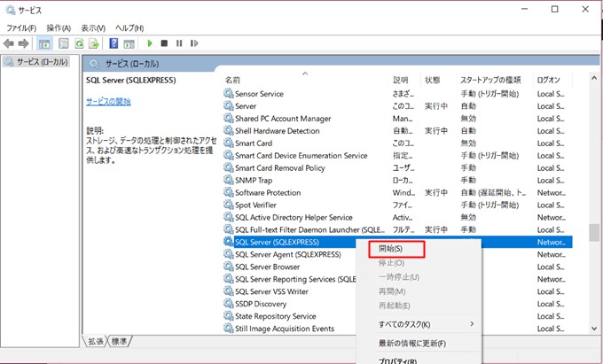Select SQL Server Reporting Services row
This screenshot has width=603, height=364.
click(290, 279)
